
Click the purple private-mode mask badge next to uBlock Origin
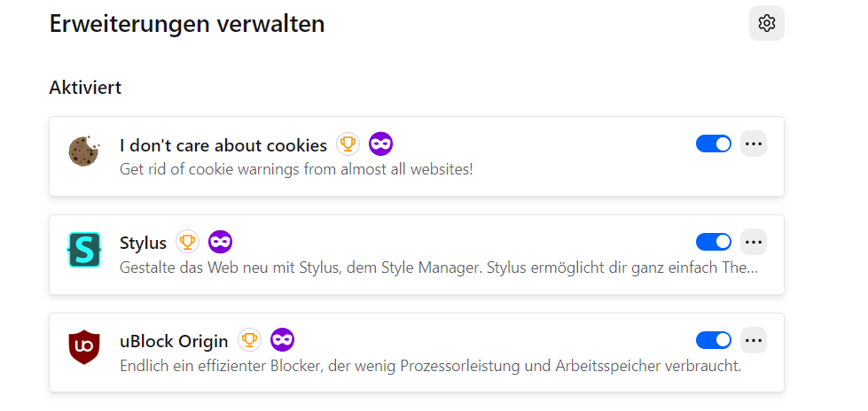pos(283,340)
